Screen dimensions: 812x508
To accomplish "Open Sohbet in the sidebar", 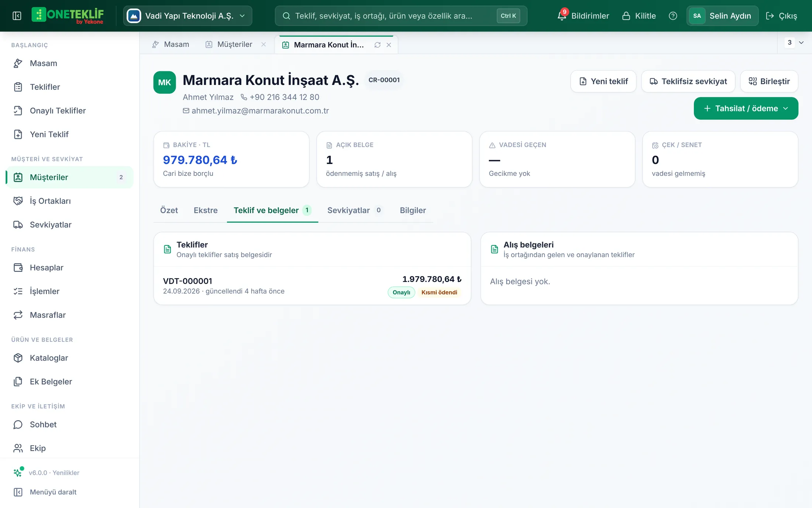I will 70,425.
